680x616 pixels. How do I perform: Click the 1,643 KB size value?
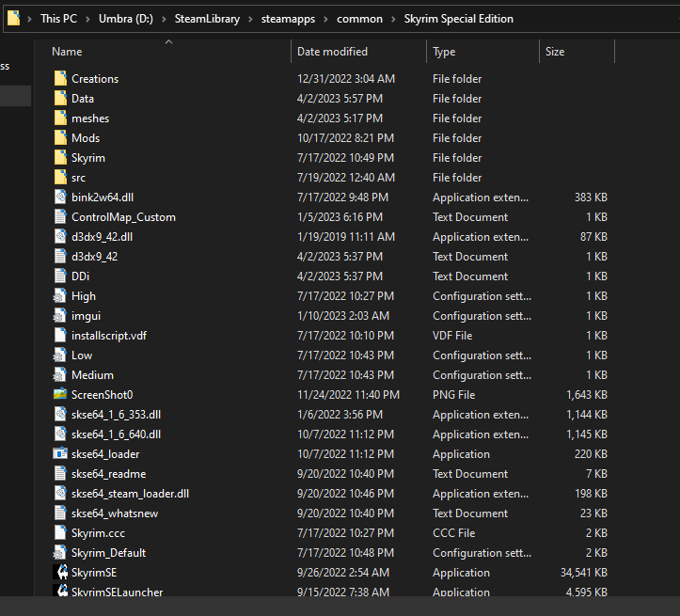tap(587, 394)
